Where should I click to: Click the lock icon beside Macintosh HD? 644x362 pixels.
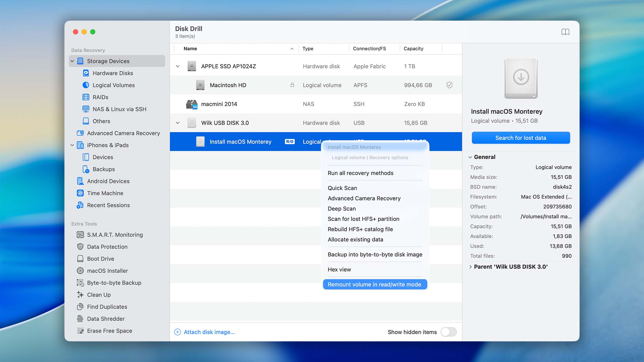tap(292, 85)
